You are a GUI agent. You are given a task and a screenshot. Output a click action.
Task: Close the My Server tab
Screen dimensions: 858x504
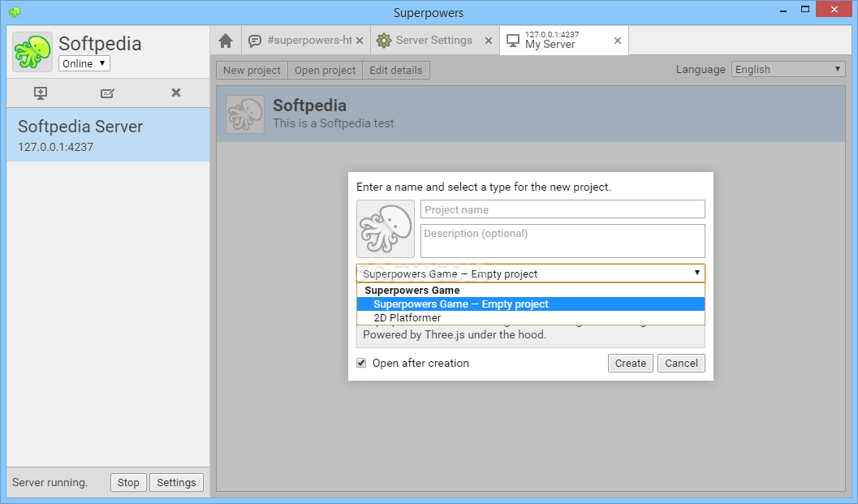pos(617,41)
